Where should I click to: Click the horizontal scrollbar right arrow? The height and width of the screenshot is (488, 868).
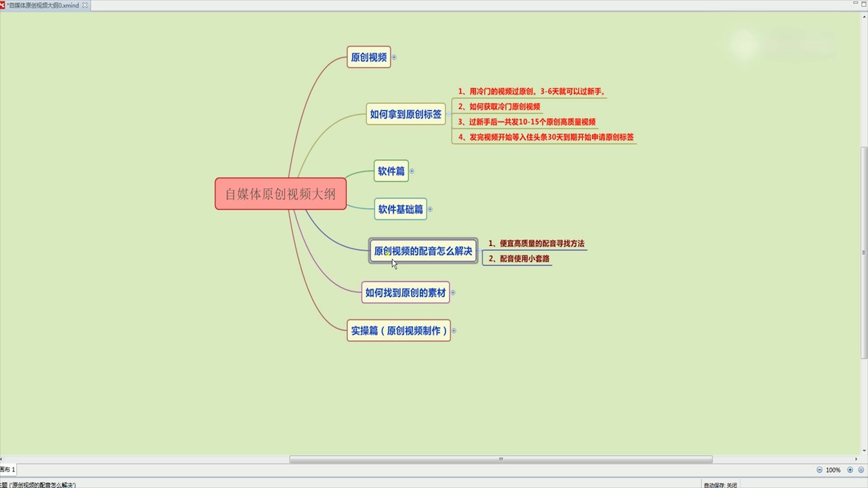856,459
